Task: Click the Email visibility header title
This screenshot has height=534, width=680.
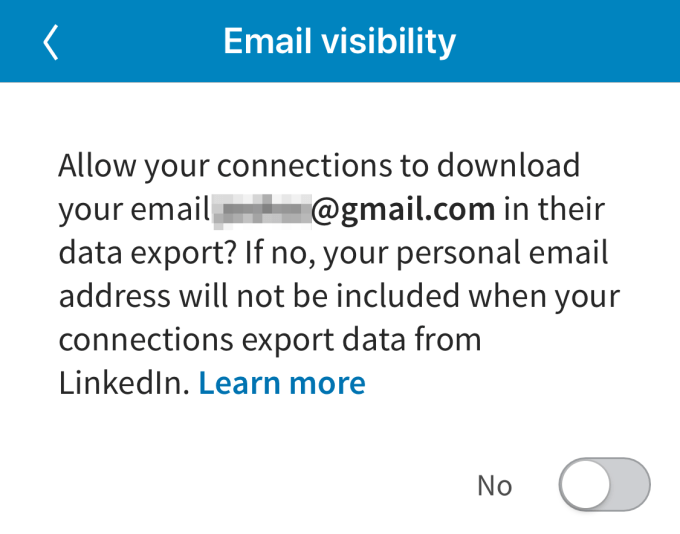Action: tap(339, 41)
